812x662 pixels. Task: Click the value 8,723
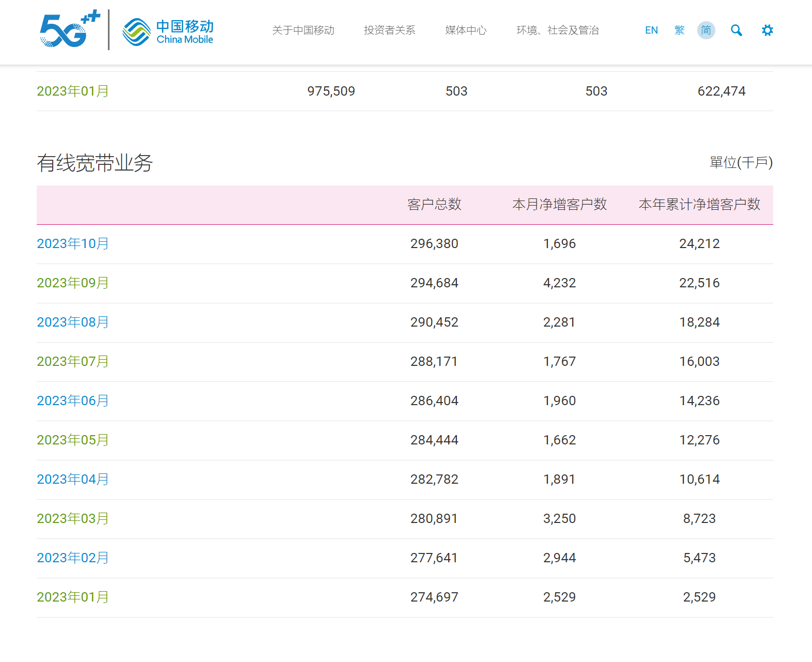coord(700,519)
